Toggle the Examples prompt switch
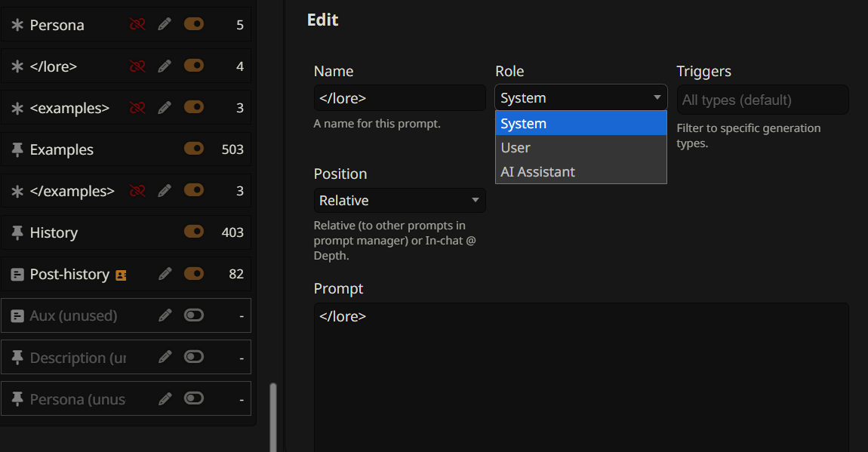This screenshot has width=868, height=452. [x=194, y=149]
